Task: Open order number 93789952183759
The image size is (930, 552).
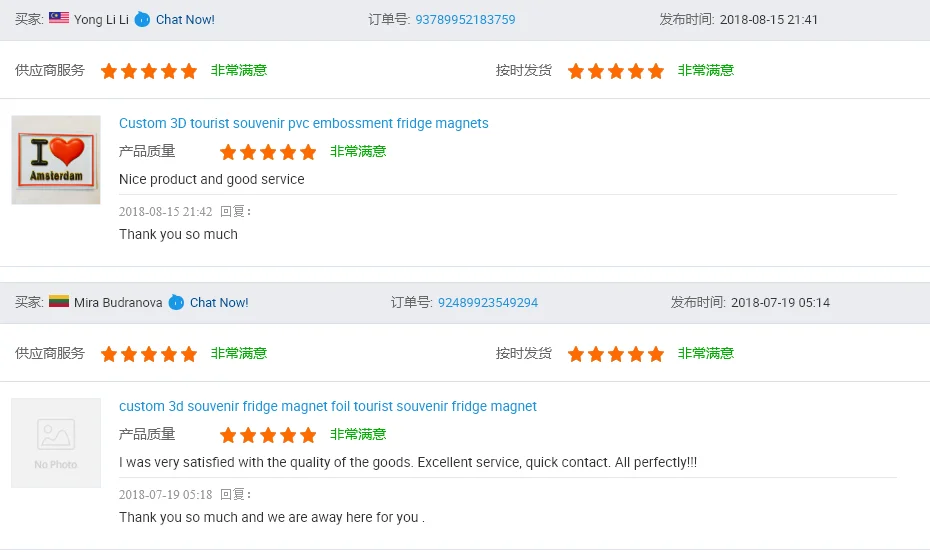Action: point(465,19)
